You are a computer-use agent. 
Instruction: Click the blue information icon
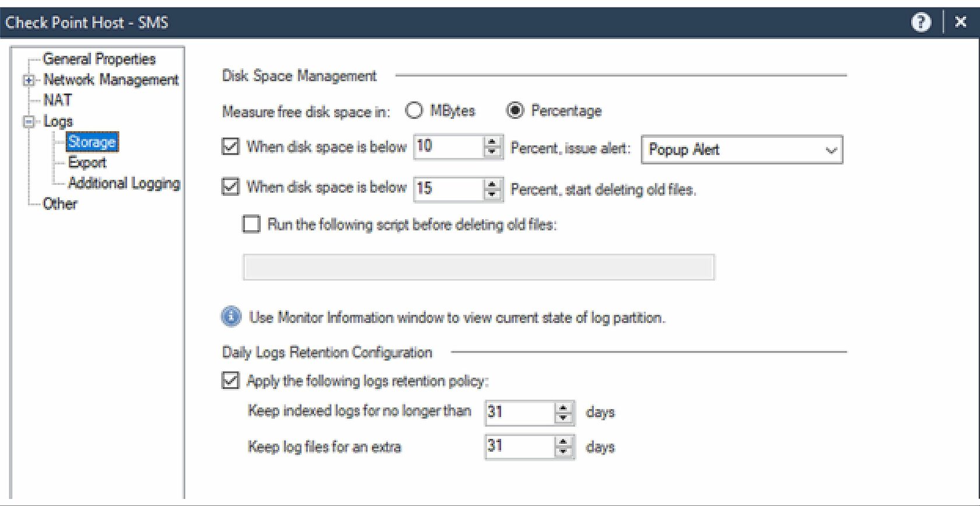pyautogui.click(x=231, y=317)
